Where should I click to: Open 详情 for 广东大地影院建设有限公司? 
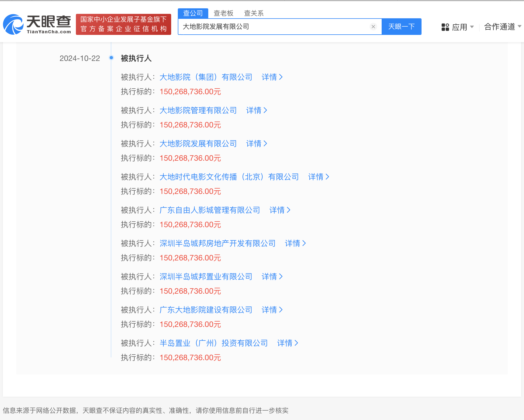pyautogui.click(x=272, y=310)
